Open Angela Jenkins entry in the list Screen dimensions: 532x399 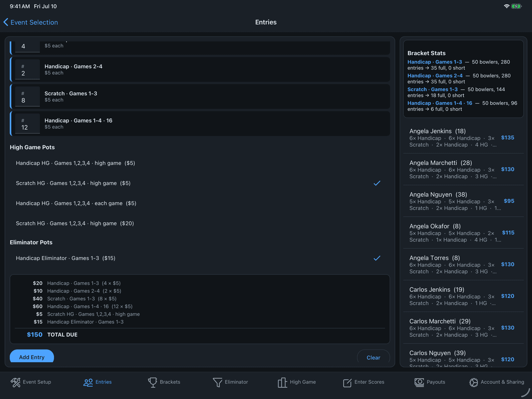tap(464, 138)
